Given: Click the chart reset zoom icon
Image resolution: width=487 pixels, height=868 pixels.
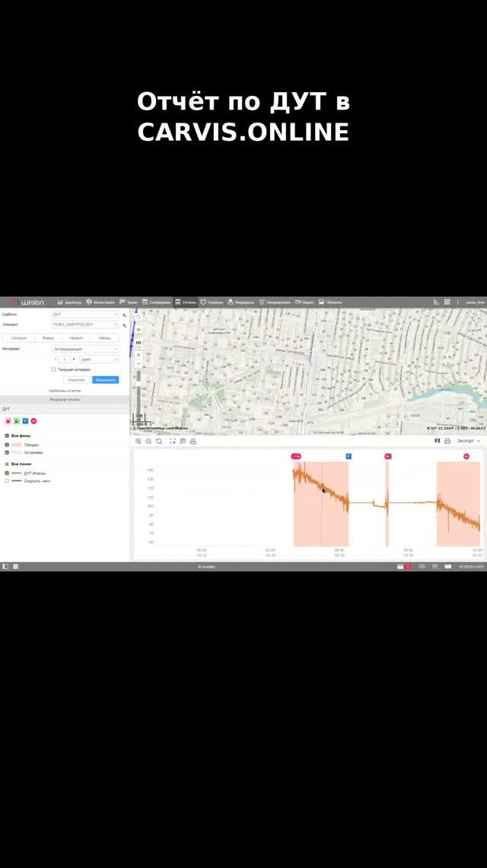Looking at the screenshot, I should 159,441.
